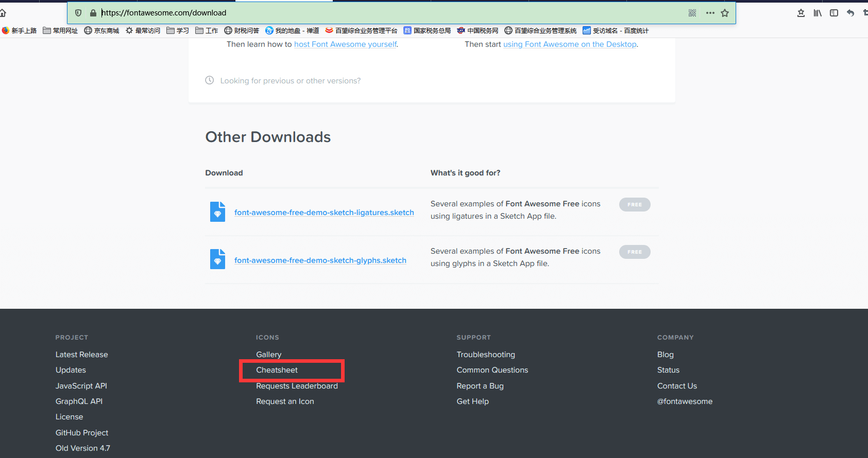Open the 工作 bookmarks folder
Screen dimensions: 868x458
point(207,30)
